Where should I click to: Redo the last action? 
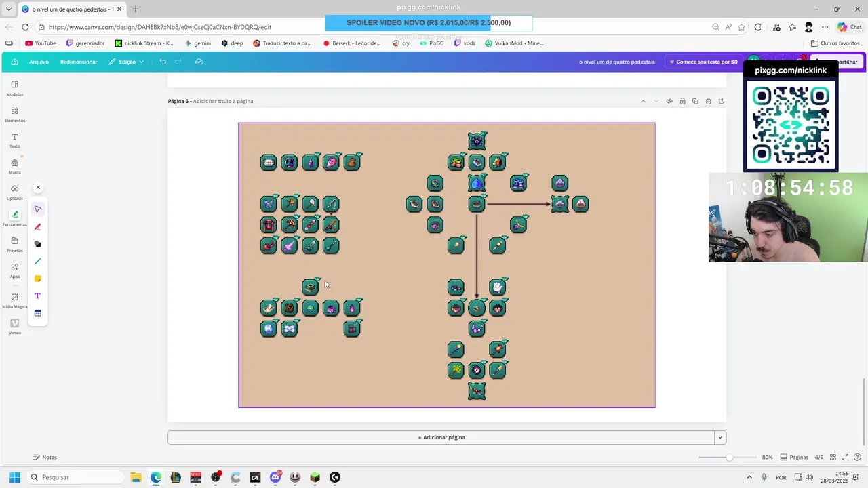[x=178, y=62]
